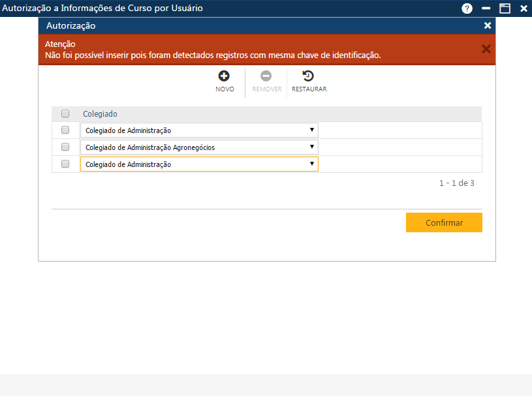
Task: Click the error message about duplicate identification key
Action: (213, 55)
